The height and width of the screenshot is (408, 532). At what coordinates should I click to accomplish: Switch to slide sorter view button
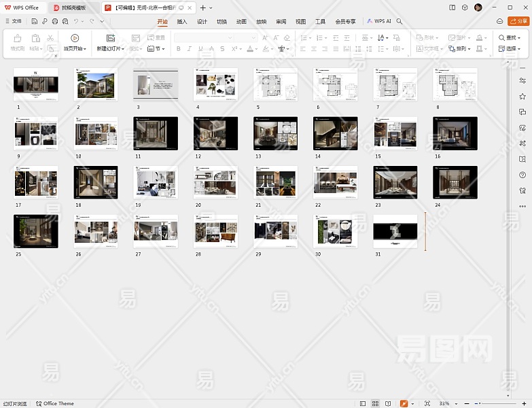pyautogui.click(x=375, y=404)
